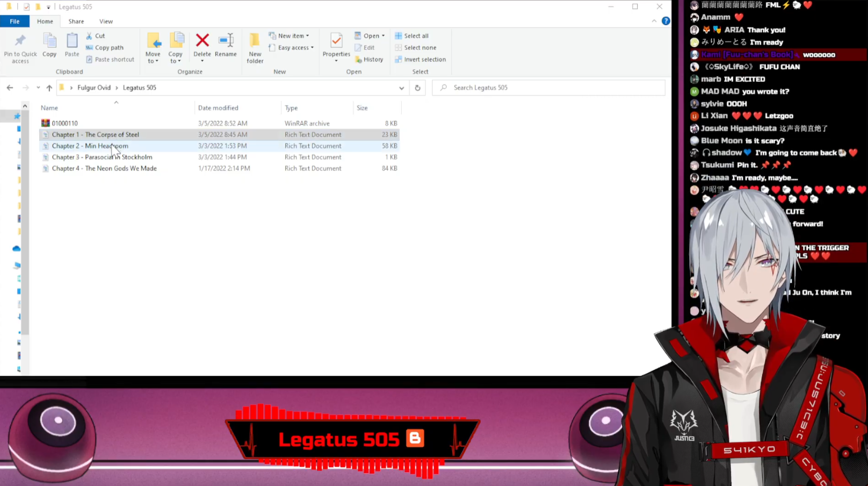Select Chapter 3 - Parasocial in Stockholm
The height and width of the screenshot is (486, 868).
click(x=219, y=157)
